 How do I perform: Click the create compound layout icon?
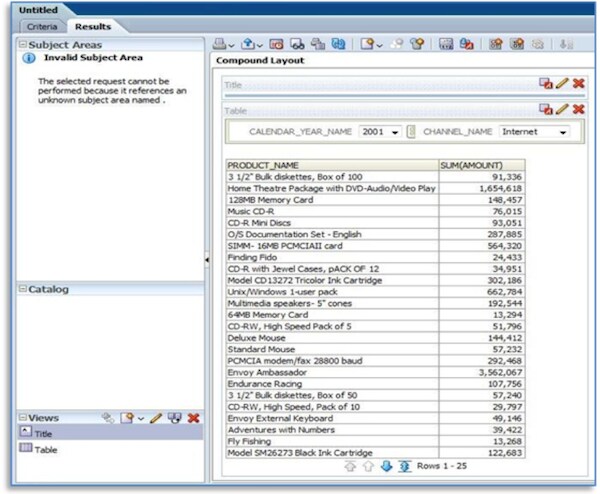496,44
